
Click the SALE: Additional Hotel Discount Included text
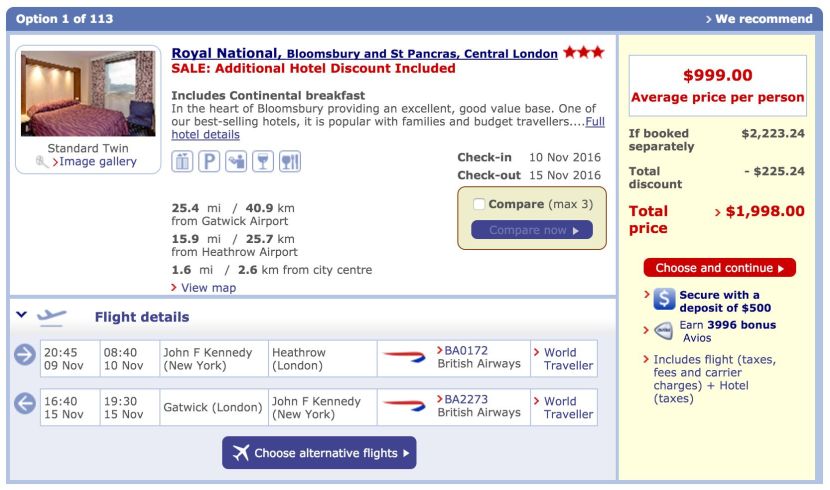pyautogui.click(x=313, y=68)
